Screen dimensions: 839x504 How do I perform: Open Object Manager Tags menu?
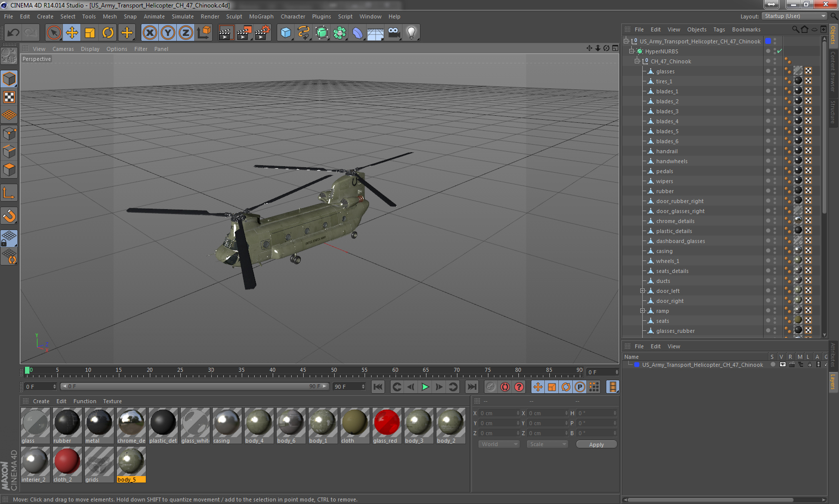point(719,29)
